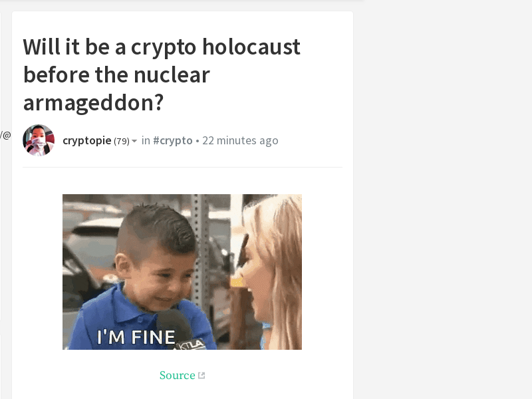Image resolution: width=532 pixels, height=399 pixels.
Task: Click the word nuclear in the title
Action: coord(172,74)
